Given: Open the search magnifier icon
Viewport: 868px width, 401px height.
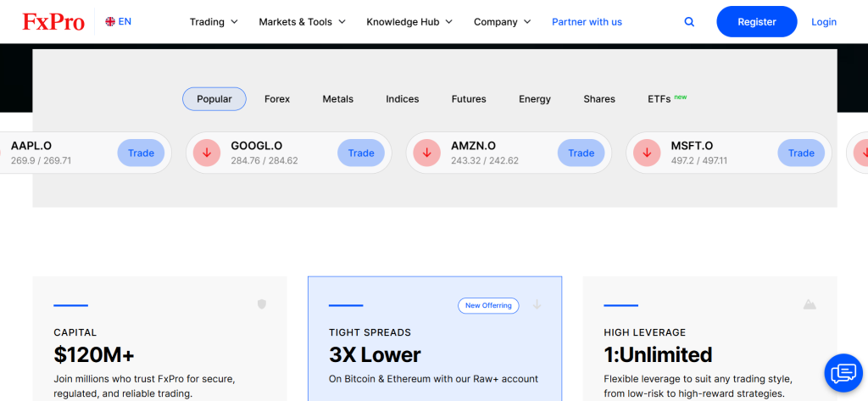Looking at the screenshot, I should coord(689,21).
